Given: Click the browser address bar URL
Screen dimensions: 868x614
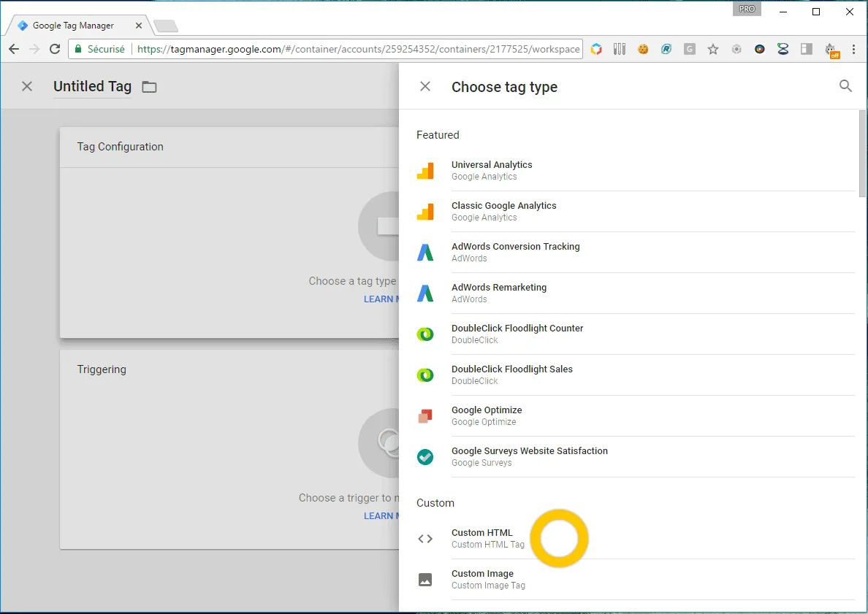Looking at the screenshot, I should pyautogui.click(x=358, y=50).
